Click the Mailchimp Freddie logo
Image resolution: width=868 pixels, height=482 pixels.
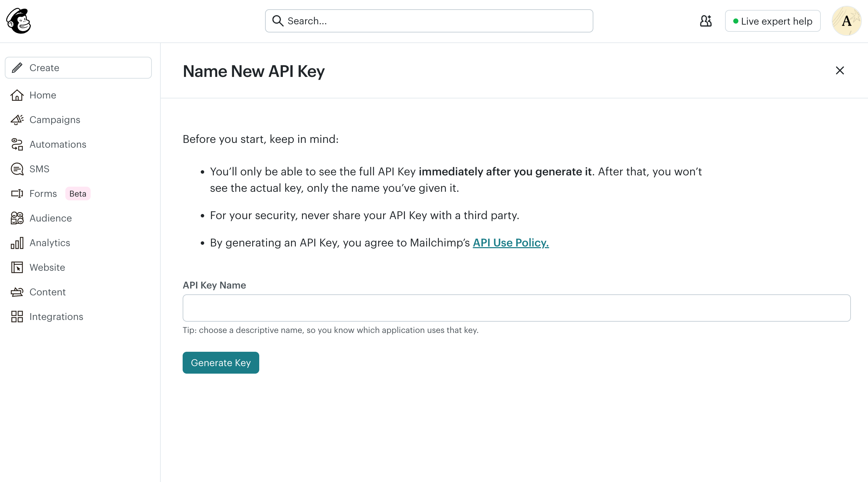click(x=19, y=21)
